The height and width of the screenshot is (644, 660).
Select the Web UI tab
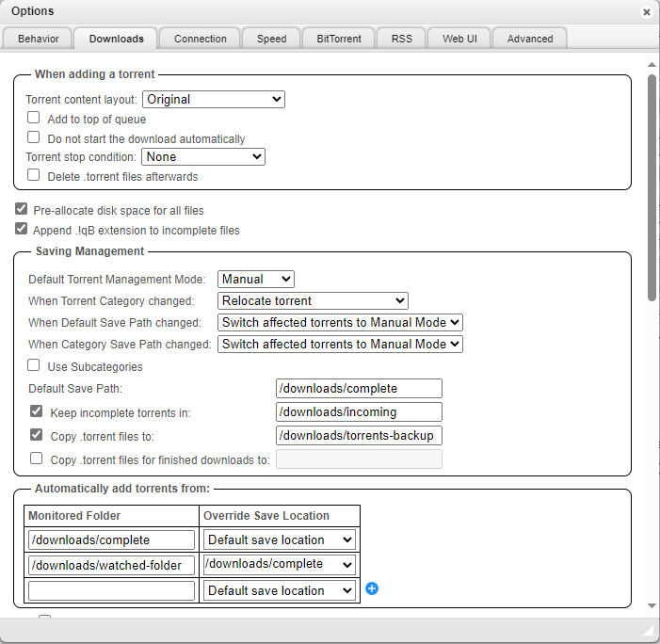[x=459, y=39]
